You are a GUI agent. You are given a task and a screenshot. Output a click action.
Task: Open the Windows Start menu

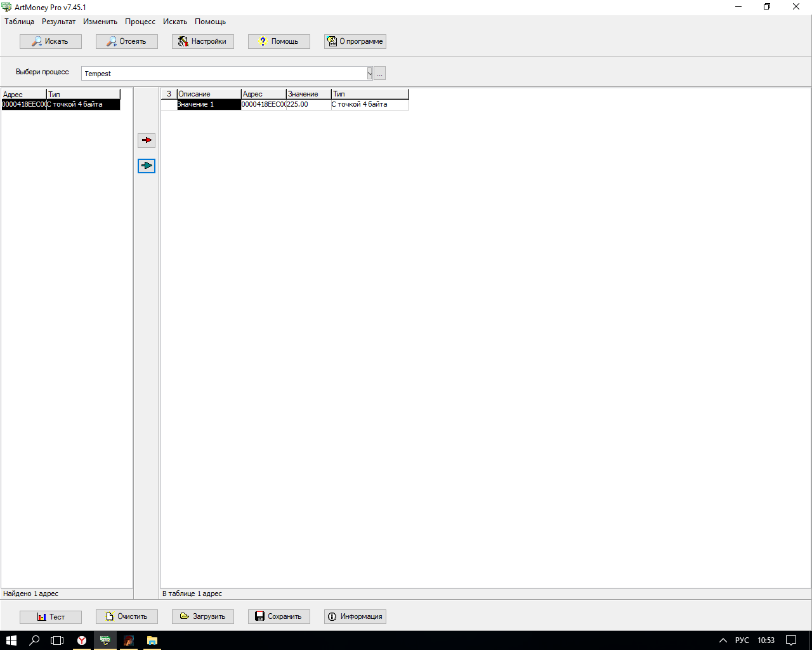tap(11, 640)
